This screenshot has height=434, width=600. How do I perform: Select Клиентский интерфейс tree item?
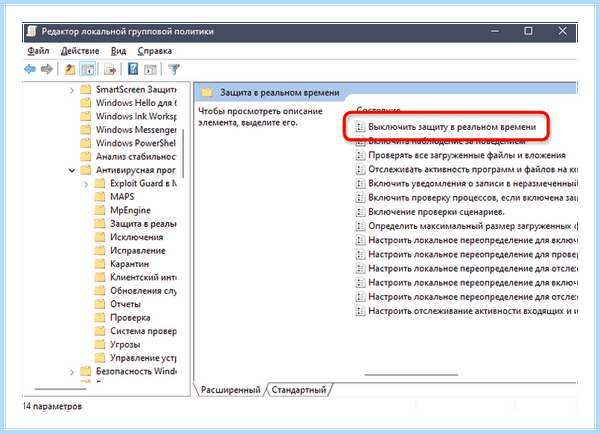(x=143, y=277)
